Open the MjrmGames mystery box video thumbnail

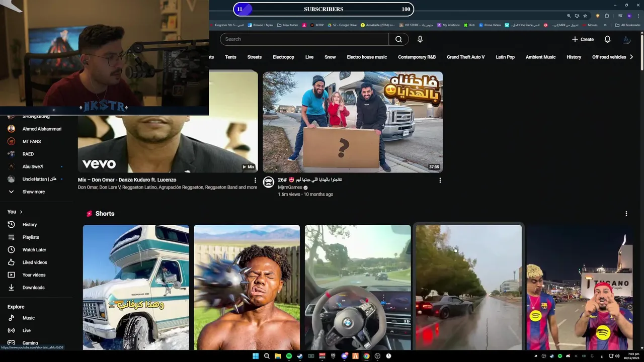(x=353, y=122)
